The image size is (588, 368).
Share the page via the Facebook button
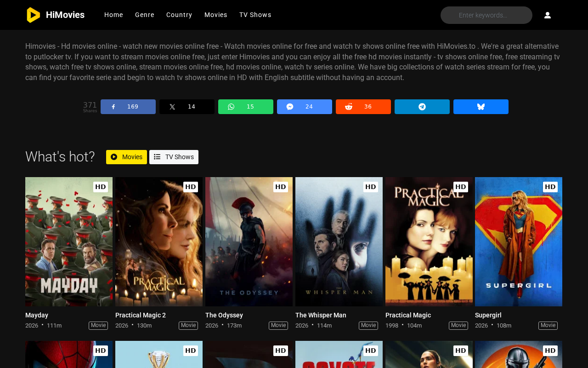(x=128, y=107)
